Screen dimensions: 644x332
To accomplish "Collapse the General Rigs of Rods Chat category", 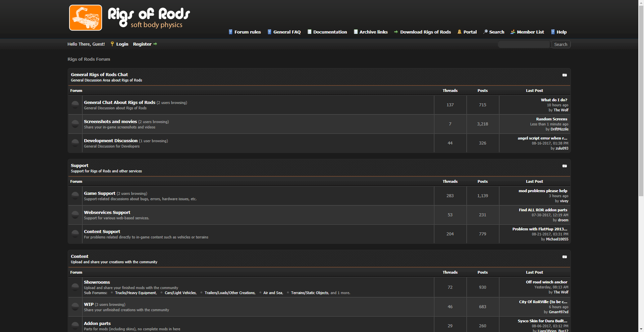I will 565,75.
